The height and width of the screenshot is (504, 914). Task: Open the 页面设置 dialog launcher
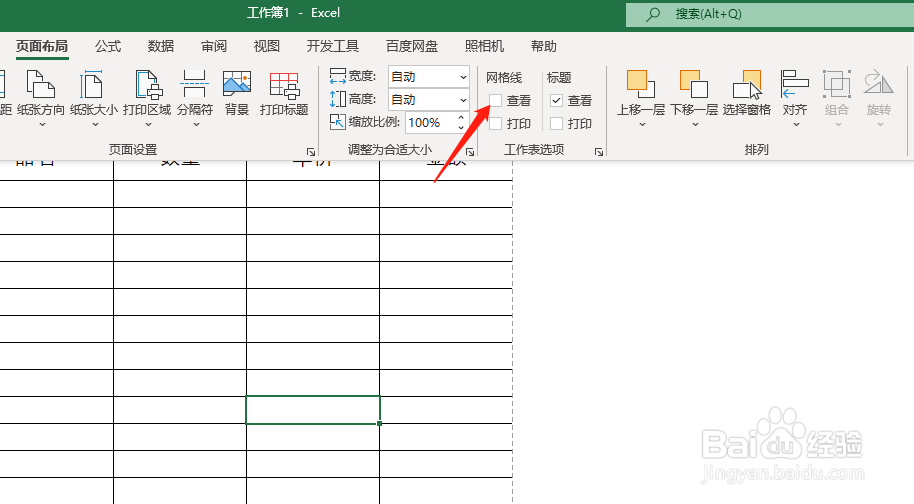(x=311, y=151)
